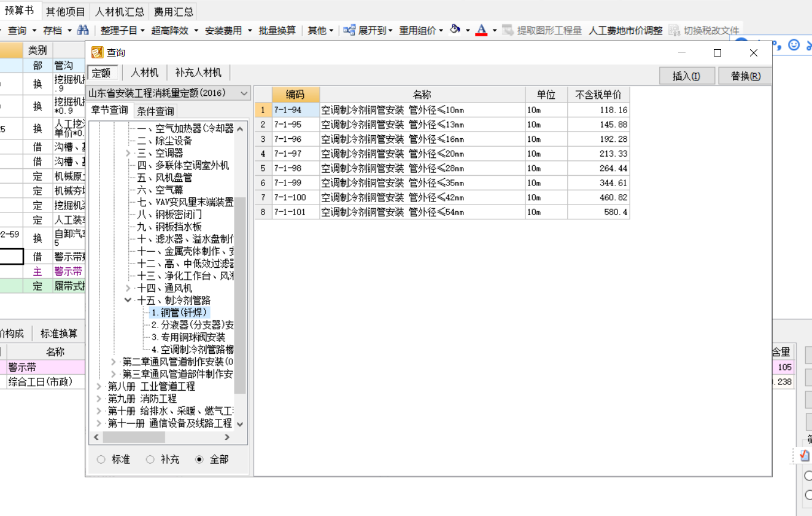
Task: Click the 不含税单价 column header
Action: pos(598,95)
